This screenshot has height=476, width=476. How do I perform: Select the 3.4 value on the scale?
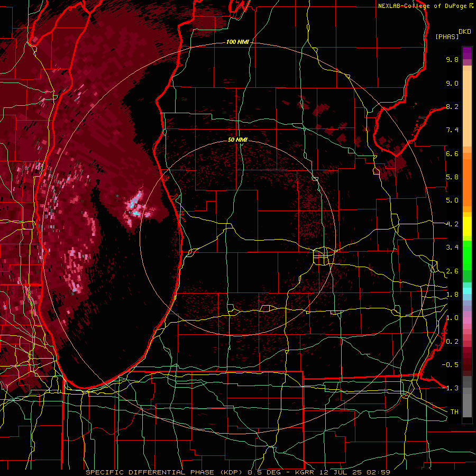tap(452, 248)
